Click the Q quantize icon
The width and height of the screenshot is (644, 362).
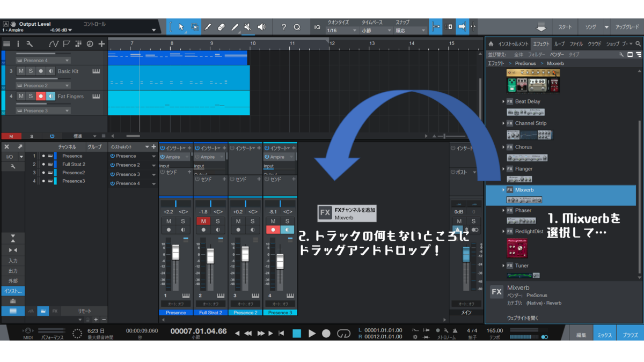(x=297, y=27)
